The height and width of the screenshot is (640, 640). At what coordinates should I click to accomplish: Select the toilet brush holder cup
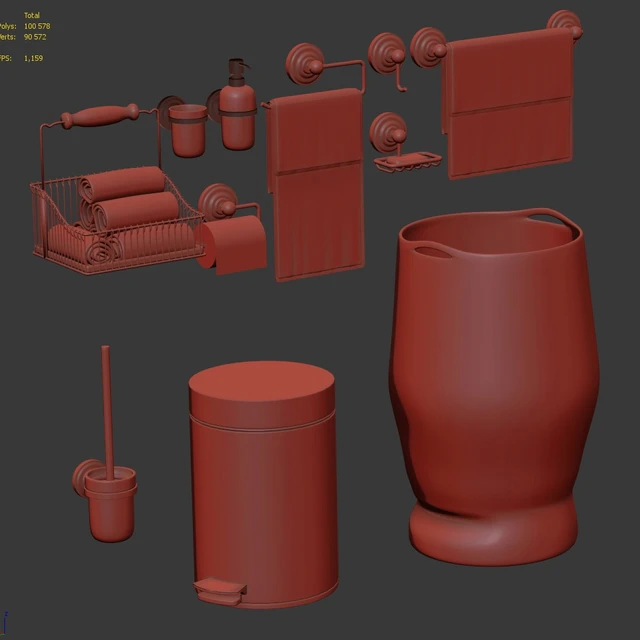[110, 506]
